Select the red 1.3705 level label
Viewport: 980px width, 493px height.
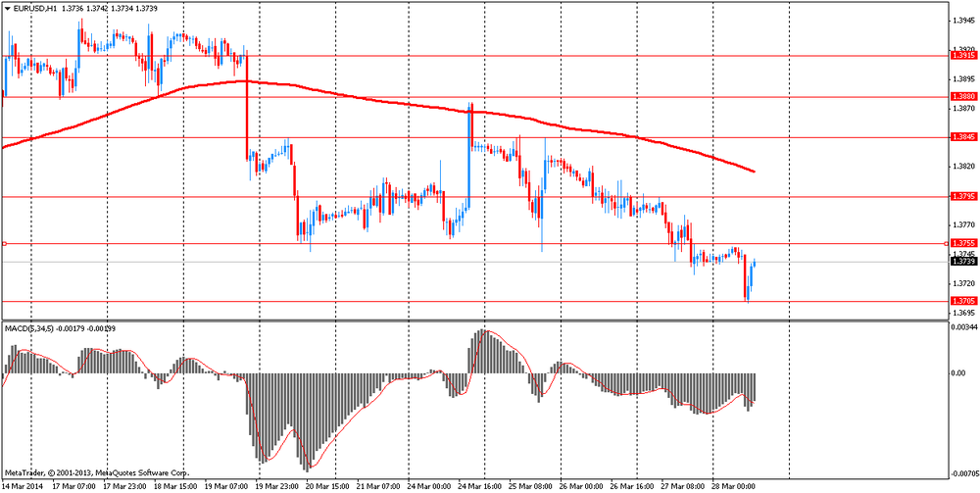click(x=962, y=301)
